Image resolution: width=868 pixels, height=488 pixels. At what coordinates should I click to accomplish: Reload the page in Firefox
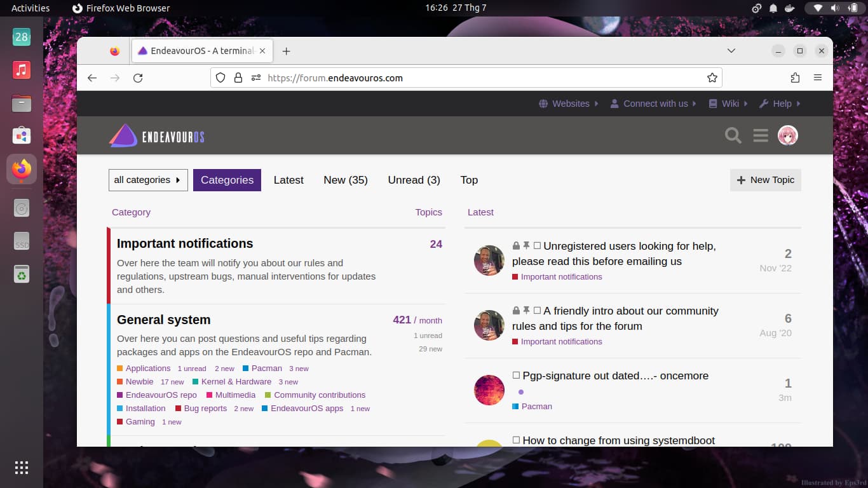138,78
